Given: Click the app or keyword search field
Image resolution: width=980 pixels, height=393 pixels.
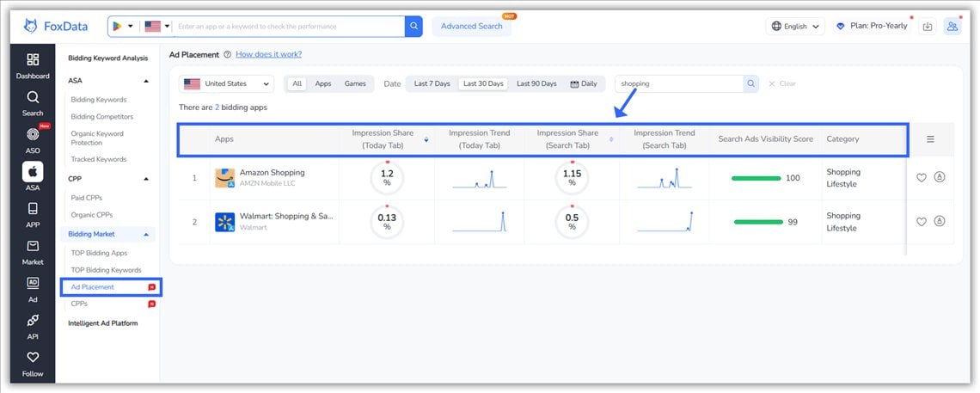Looking at the screenshot, I should (289, 27).
